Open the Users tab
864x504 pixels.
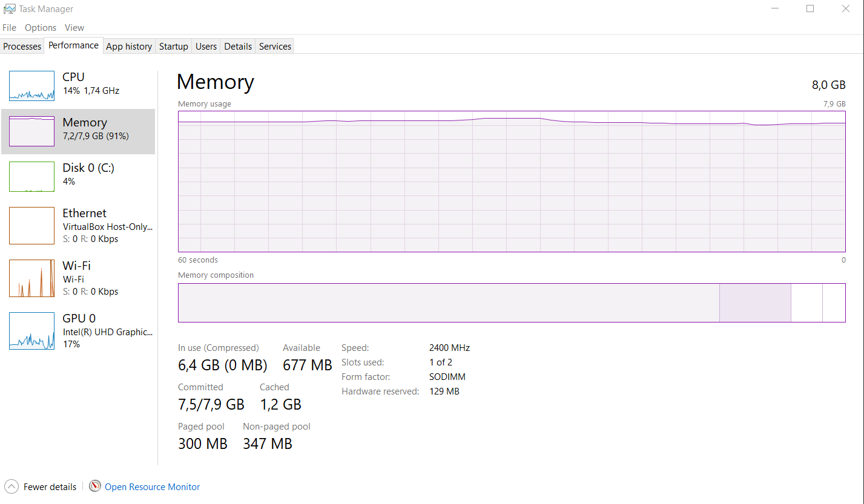pos(206,47)
